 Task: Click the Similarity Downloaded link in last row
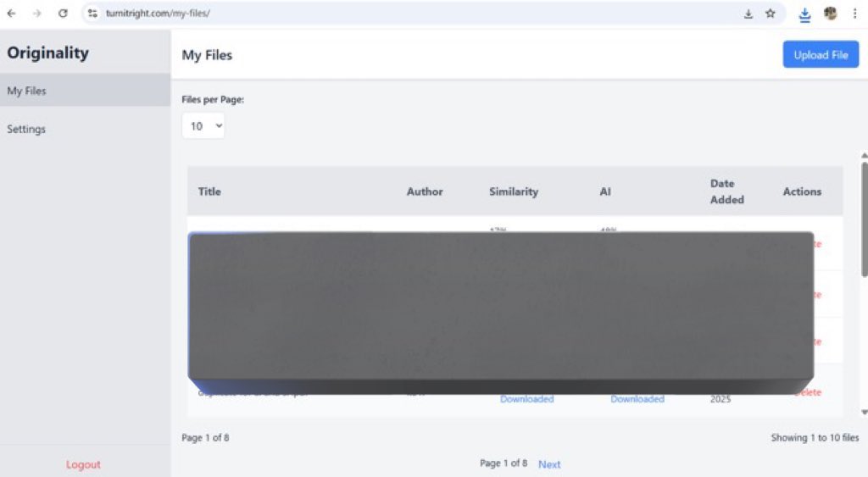tap(526, 399)
